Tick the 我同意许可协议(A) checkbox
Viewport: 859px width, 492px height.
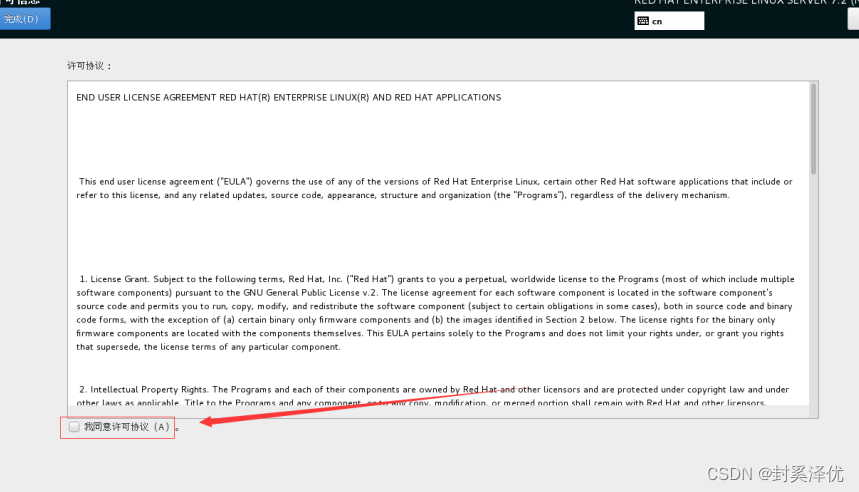click(74, 427)
